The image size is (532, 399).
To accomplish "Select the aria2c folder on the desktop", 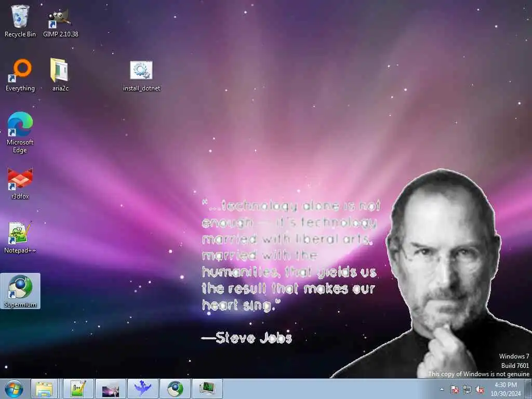I will coord(60,75).
